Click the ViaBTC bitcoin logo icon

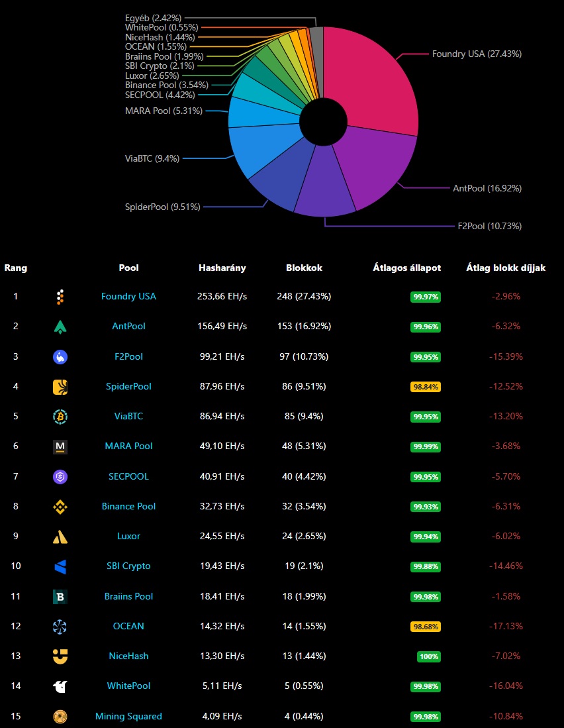click(60, 417)
